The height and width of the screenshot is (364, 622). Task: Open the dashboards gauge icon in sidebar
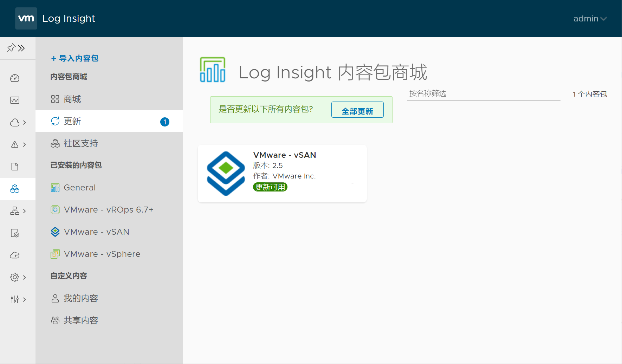(15, 78)
